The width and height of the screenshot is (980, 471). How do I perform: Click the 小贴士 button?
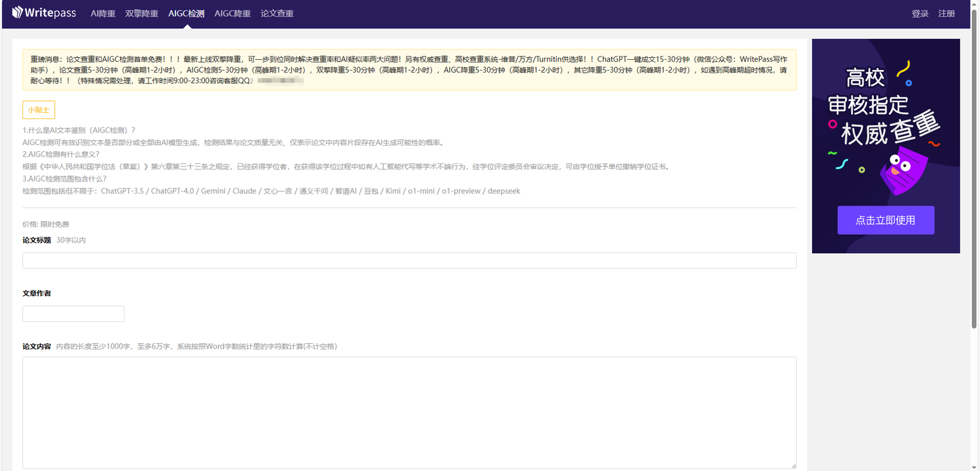[x=39, y=110]
